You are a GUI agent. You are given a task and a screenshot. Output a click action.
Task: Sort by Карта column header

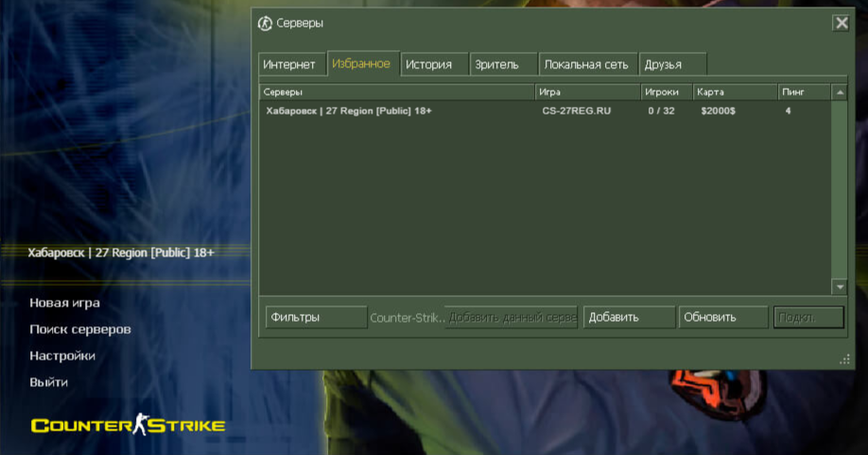coord(735,92)
